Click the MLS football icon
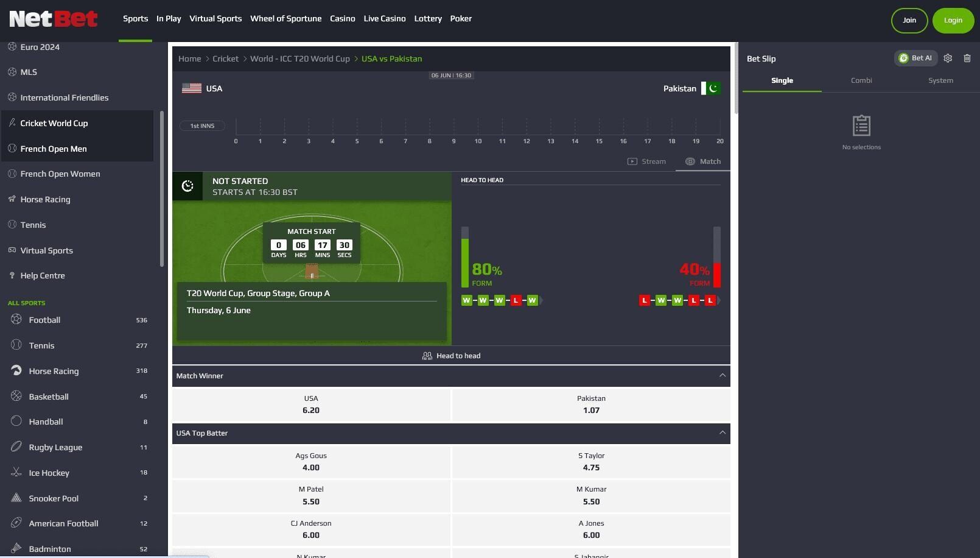The height and width of the screenshot is (558, 980). [12, 72]
